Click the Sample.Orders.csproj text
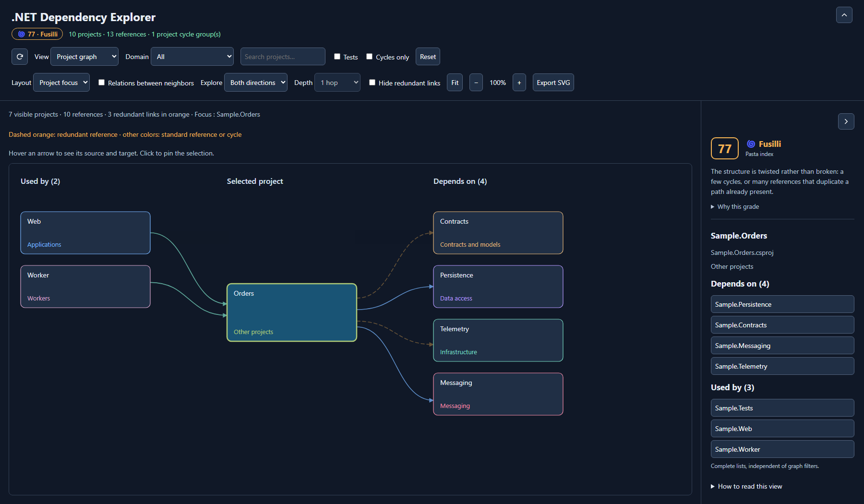This screenshot has height=504, width=864. [742, 252]
